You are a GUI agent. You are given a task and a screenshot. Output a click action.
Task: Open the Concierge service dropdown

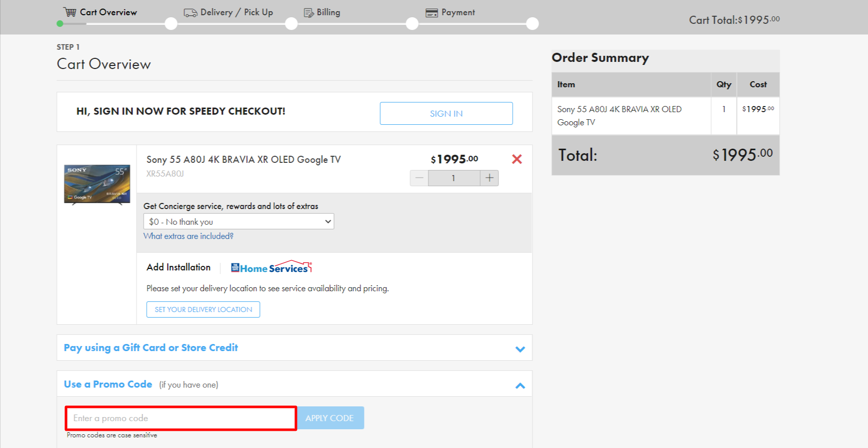(x=239, y=222)
